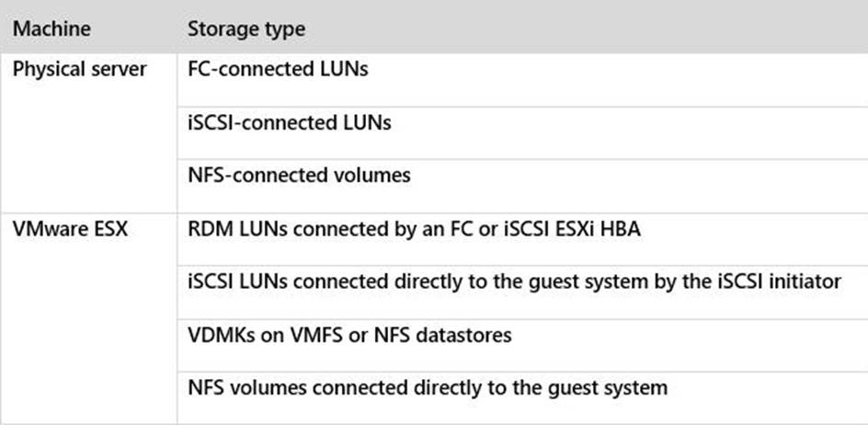Image resolution: width=868 pixels, height=425 pixels.
Task: Click the iSCSI LUNs connected directly row
Action: click(x=514, y=281)
